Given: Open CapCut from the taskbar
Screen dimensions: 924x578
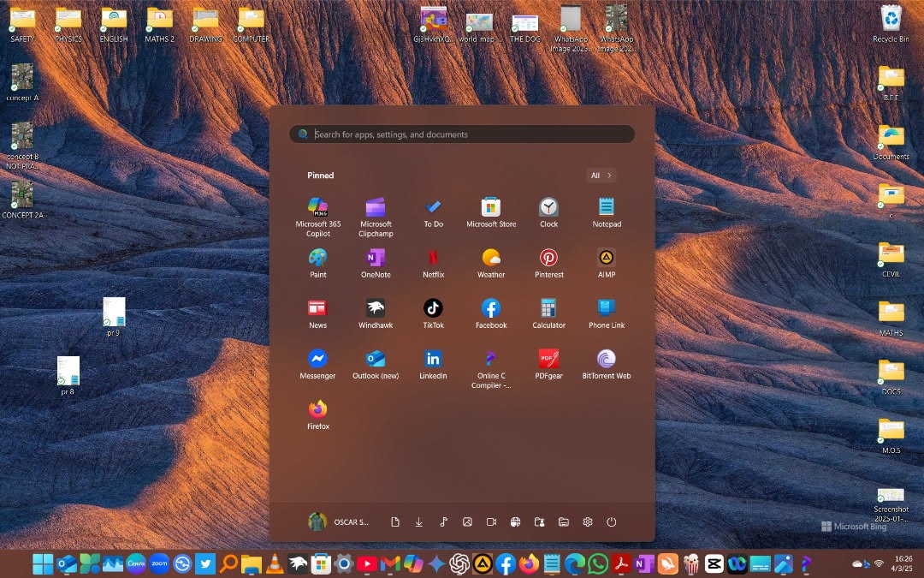Looking at the screenshot, I should [714, 563].
